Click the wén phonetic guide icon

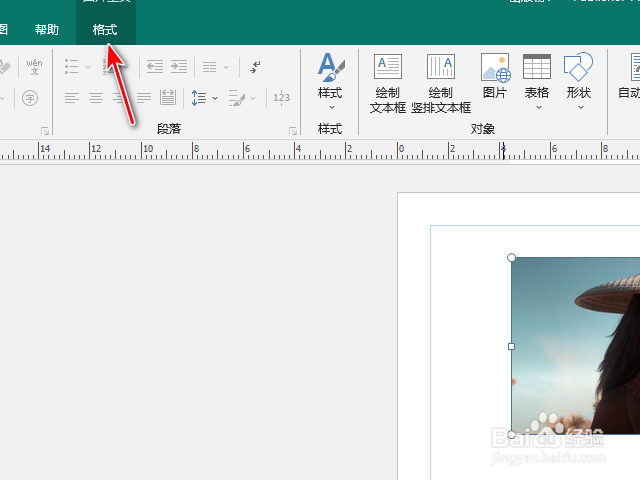coord(34,67)
